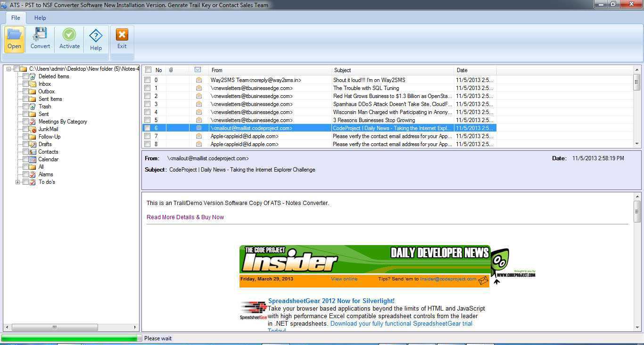The image size is (644, 345).
Task: Check the Inbox folder checkbox
Action: coord(25,84)
